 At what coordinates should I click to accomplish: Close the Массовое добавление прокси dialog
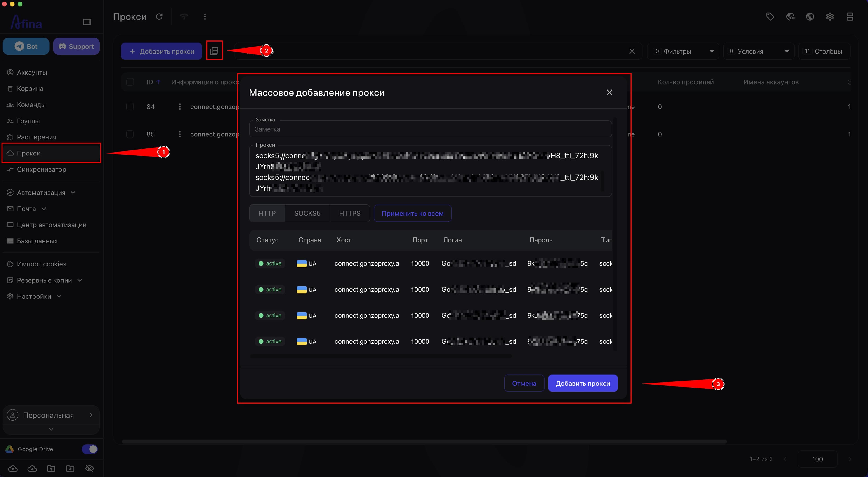click(x=609, y=92)
